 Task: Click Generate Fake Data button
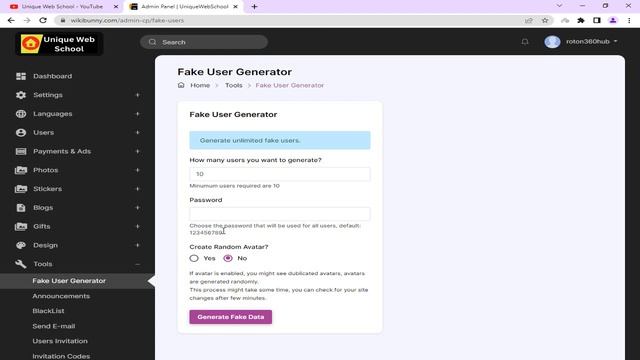[x=231, y=317]
